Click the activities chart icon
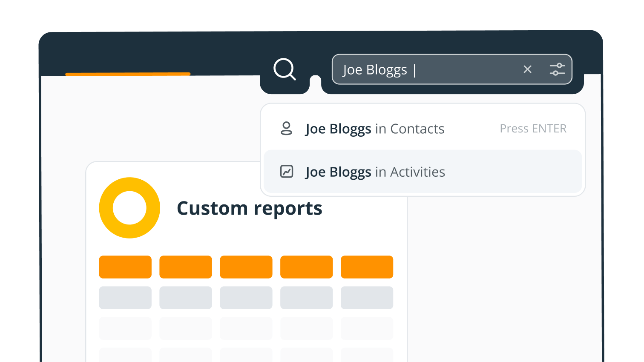 (x=287, y=172)
